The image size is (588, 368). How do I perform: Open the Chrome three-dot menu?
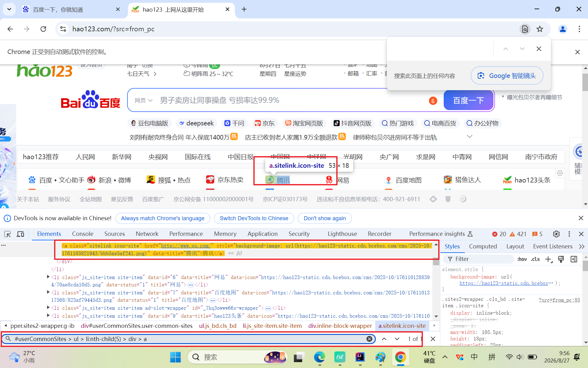579,29
